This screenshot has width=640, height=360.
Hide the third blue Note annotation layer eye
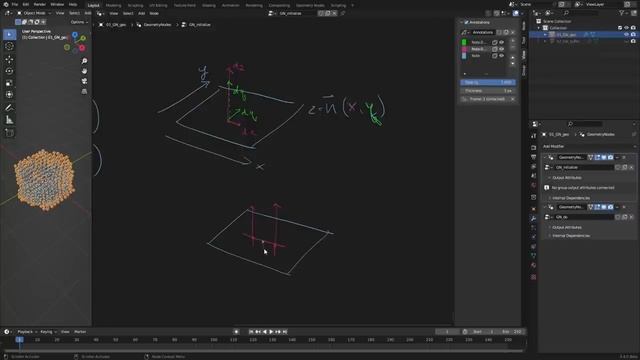click(502, 56)
